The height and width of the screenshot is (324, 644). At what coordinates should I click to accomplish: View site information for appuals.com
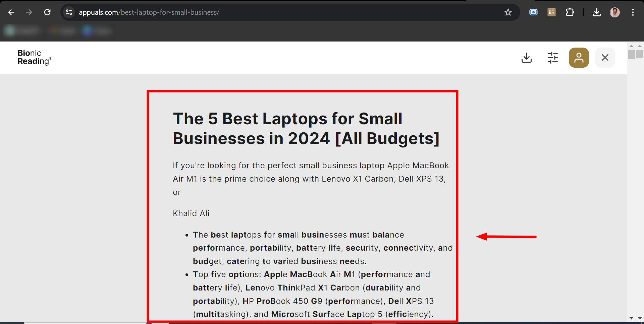pos(69,12)
